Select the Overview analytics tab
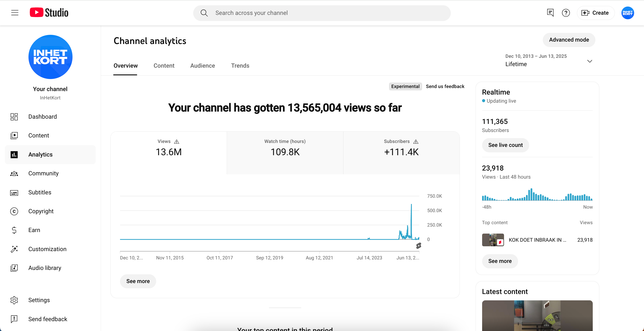The height and width of the screenshot is (331, 644). tap(126, 66)
